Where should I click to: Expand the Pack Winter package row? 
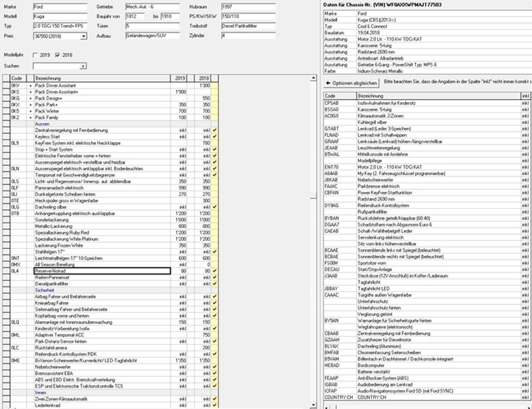pos(30,111)
